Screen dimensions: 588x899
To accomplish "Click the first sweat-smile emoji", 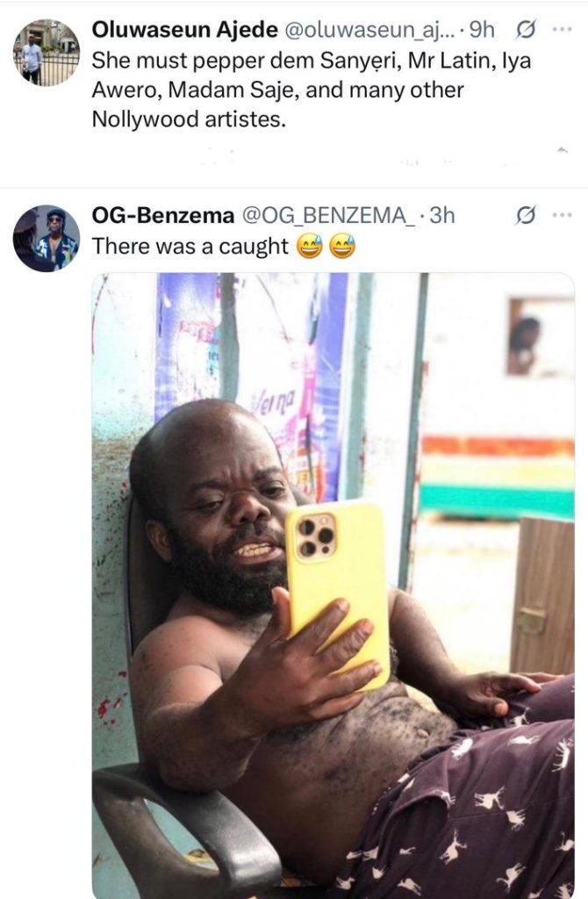I will [310, 247].
